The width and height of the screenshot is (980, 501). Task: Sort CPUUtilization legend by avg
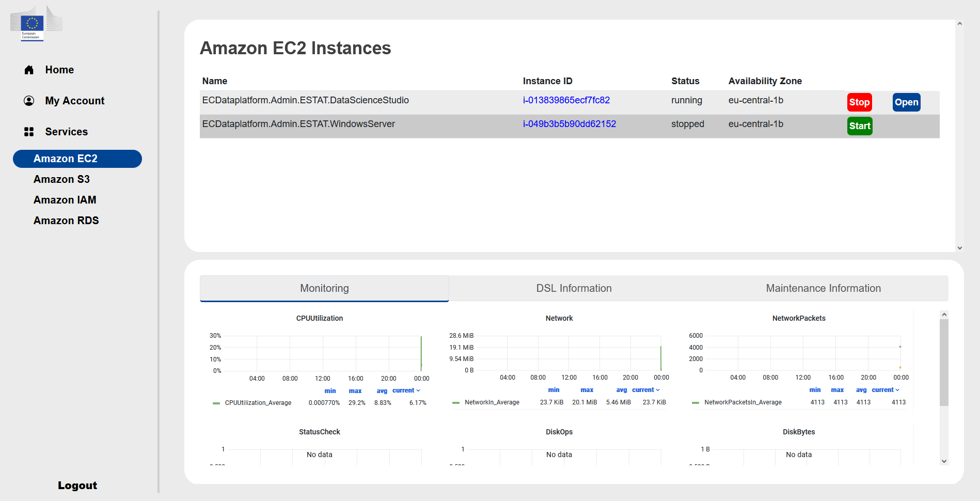coord(382,391)
